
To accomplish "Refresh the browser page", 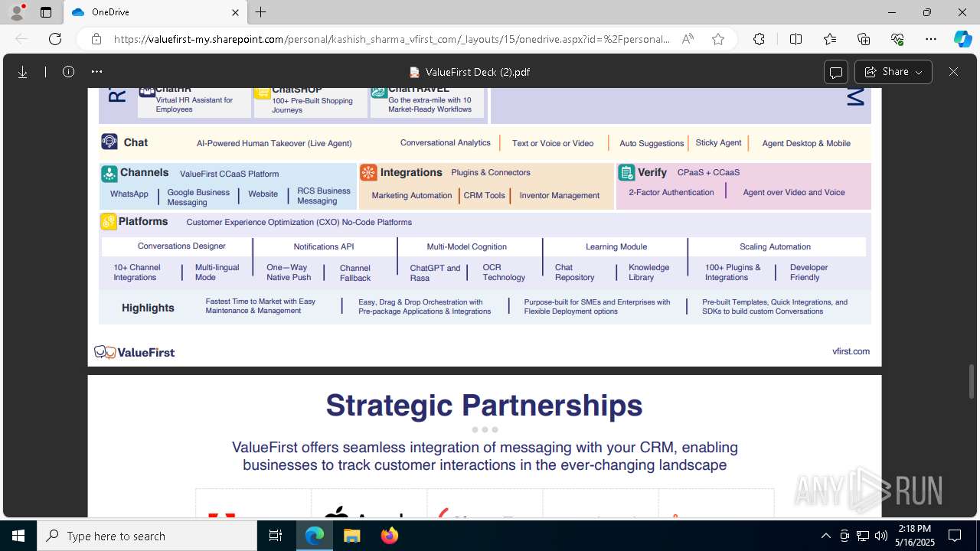I will tap(55, 39).
